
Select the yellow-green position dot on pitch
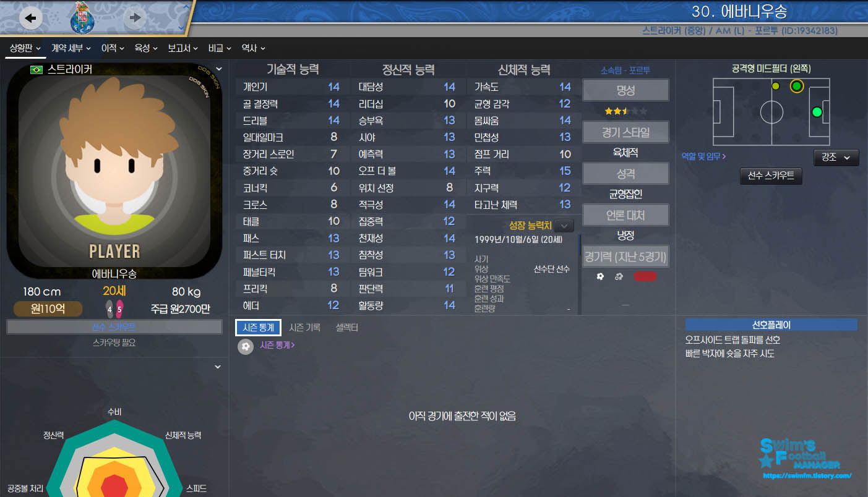[776, 86]
